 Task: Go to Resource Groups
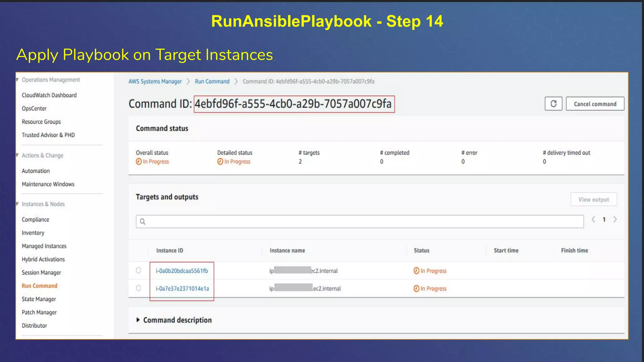[41, 122]
